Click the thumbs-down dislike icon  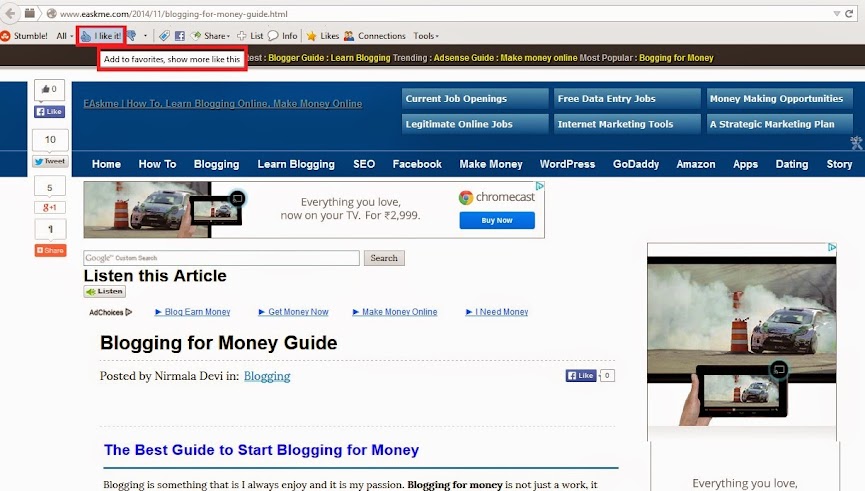point(131,36)
